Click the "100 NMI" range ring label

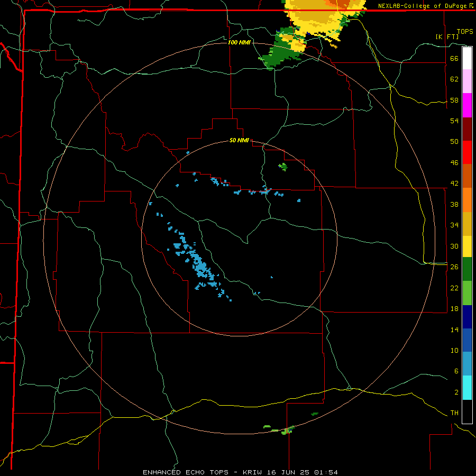(x=239, y=42)
